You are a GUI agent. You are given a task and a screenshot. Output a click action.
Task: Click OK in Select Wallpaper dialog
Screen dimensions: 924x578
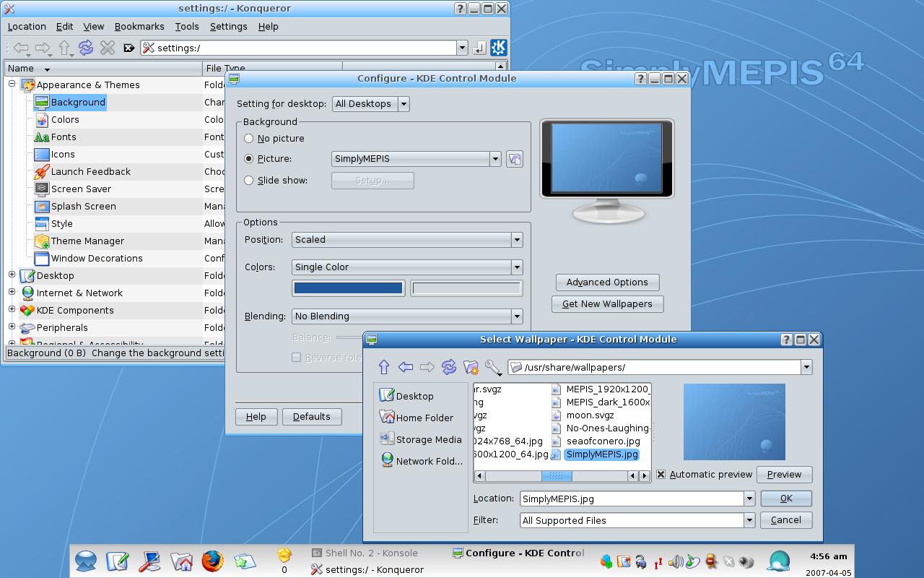[x=786, y=499]
